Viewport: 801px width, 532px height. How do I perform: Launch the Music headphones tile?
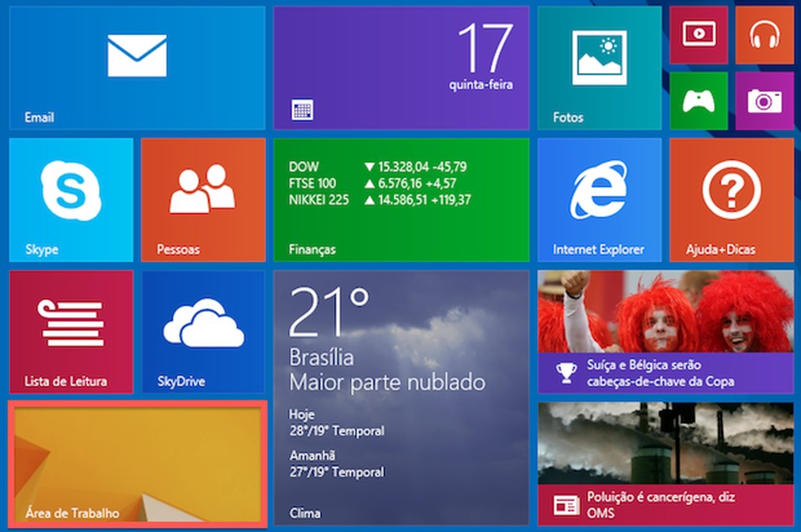pos(764,35)
